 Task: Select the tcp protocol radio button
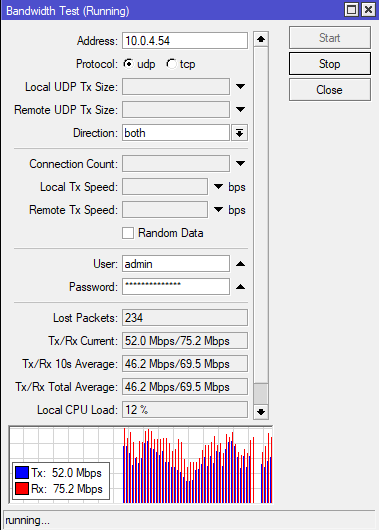point(171,64)
